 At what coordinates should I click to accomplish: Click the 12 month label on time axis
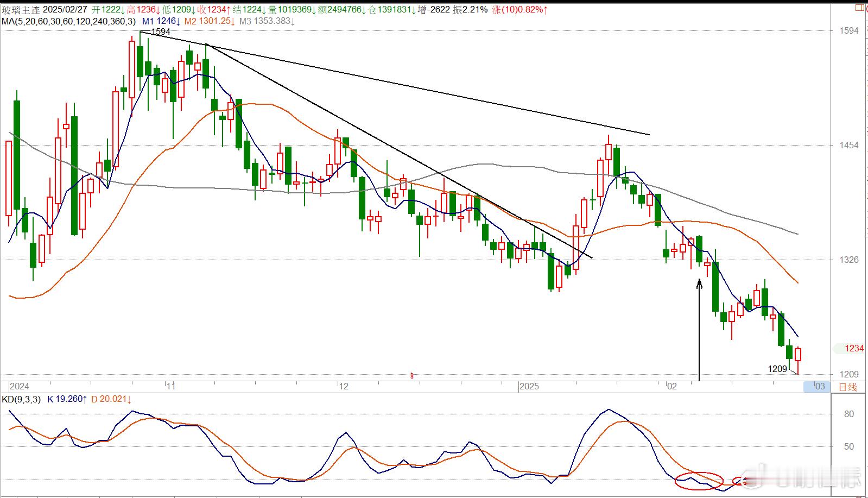pyautogui.click(x=343, y=387)
